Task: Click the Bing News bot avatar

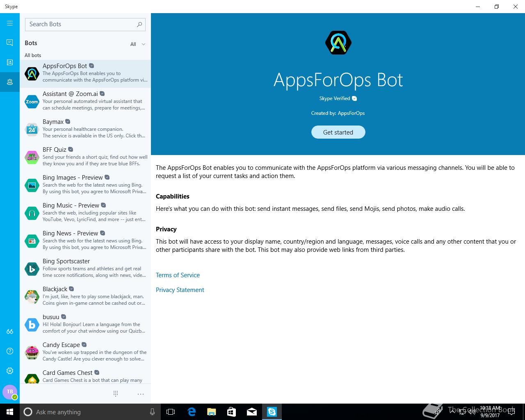Action: point(32,241)
